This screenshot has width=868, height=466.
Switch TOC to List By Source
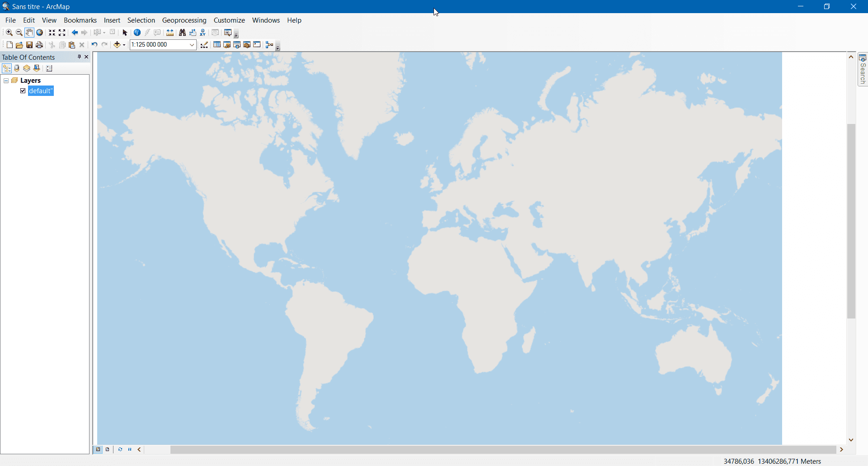[17, 68]
